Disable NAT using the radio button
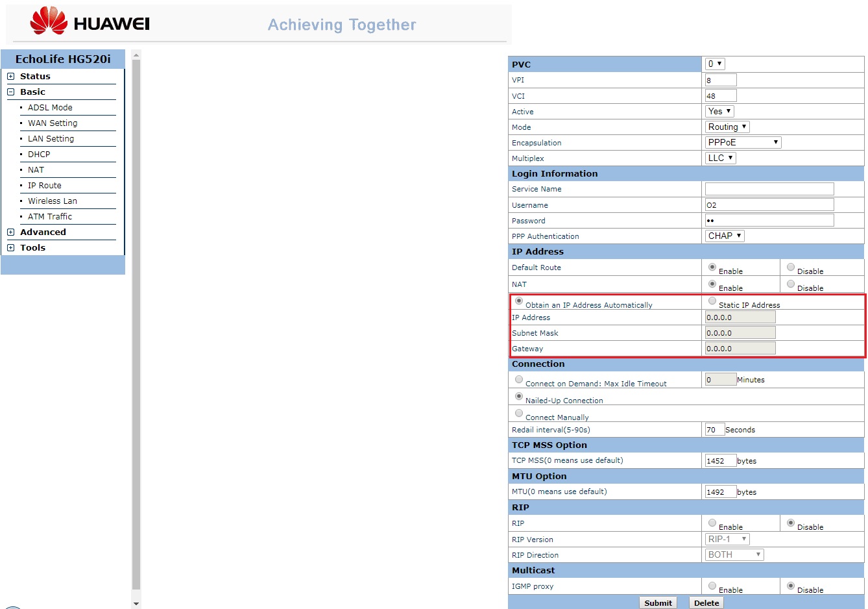868x609 pixels. pyautogui.click(x=791, y=284)
